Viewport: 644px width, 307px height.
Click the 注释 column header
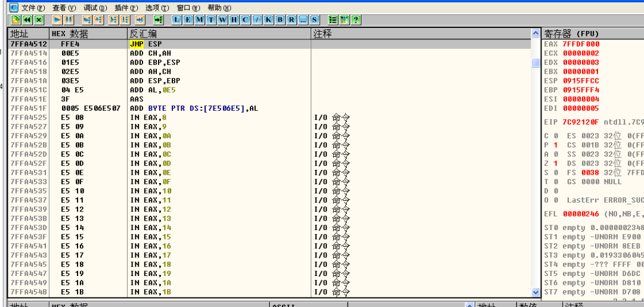[421, 33]
